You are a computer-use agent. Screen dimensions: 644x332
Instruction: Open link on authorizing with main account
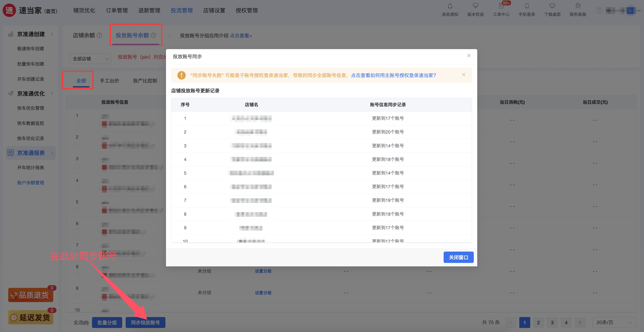coord(393,75)
